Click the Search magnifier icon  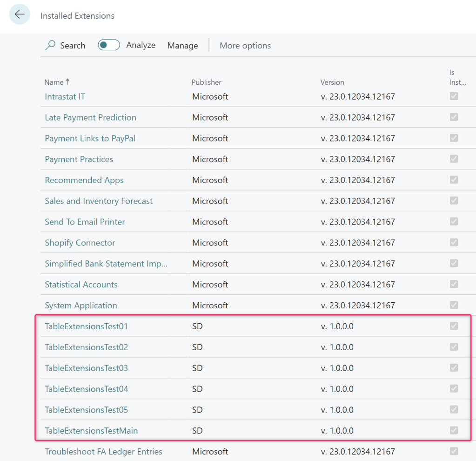tap(50, 45)
